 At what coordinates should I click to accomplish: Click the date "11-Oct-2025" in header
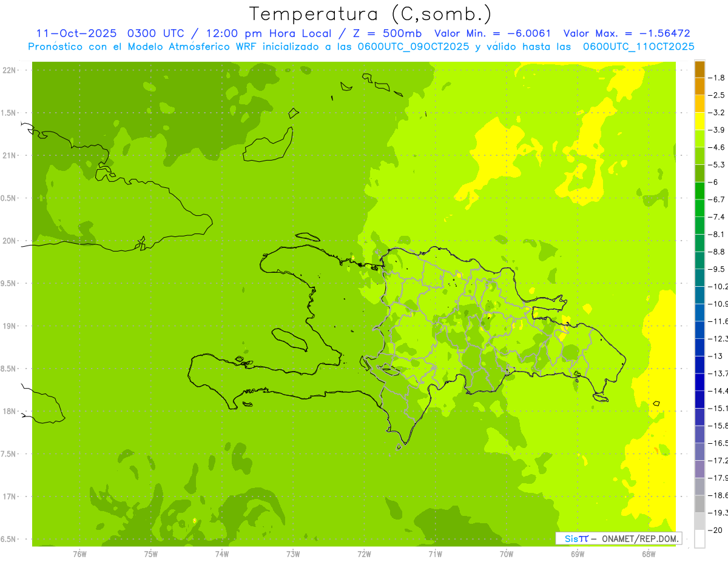[75, 33]
